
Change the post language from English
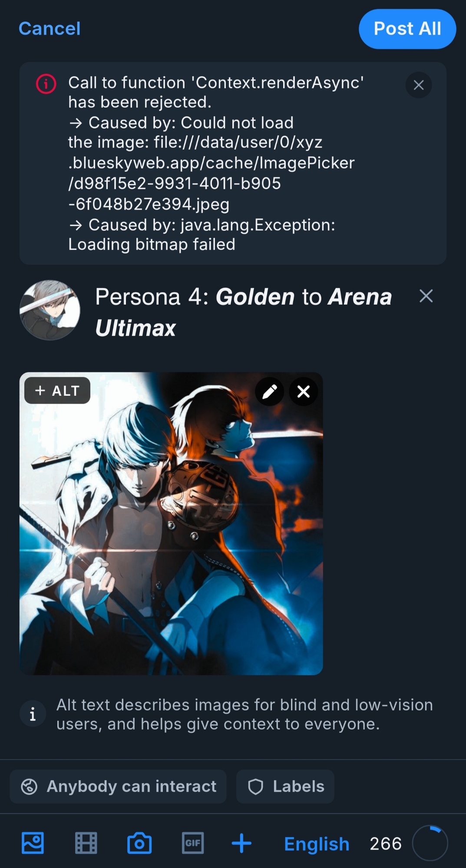pyautogui.click(x=317, y=844)
